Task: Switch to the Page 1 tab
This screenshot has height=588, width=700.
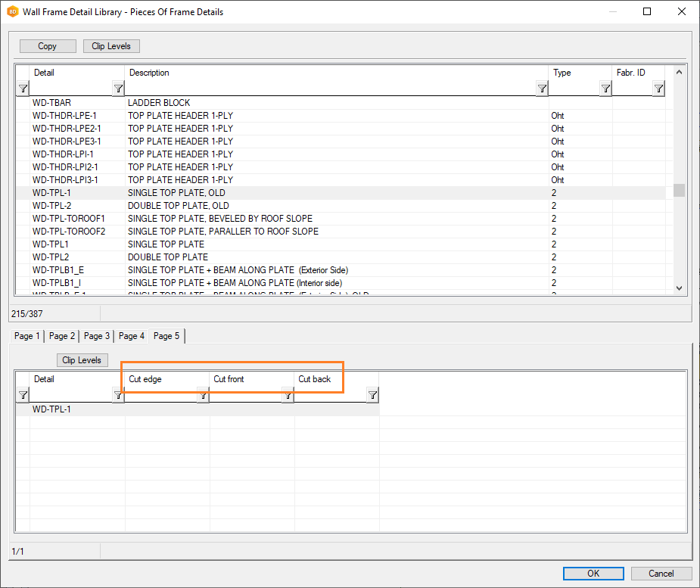Action: click(x=27, y=336)
